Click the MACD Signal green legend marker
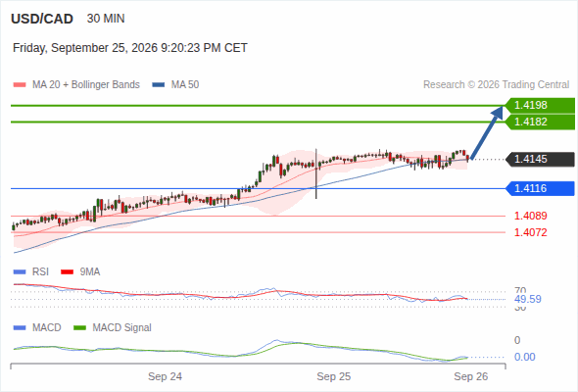 [79, 327]
